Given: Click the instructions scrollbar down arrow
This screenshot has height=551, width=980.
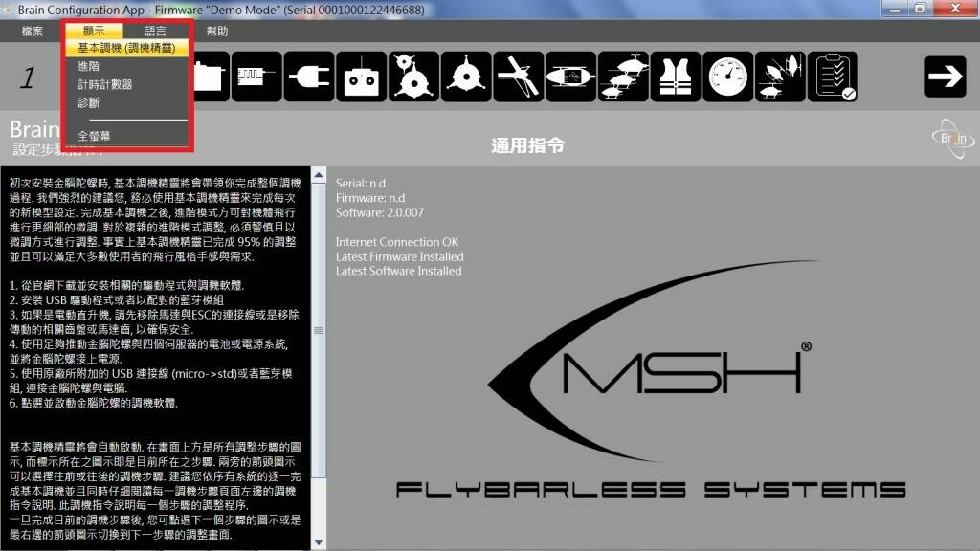Looking at the screenshot, I should (319, 542).
